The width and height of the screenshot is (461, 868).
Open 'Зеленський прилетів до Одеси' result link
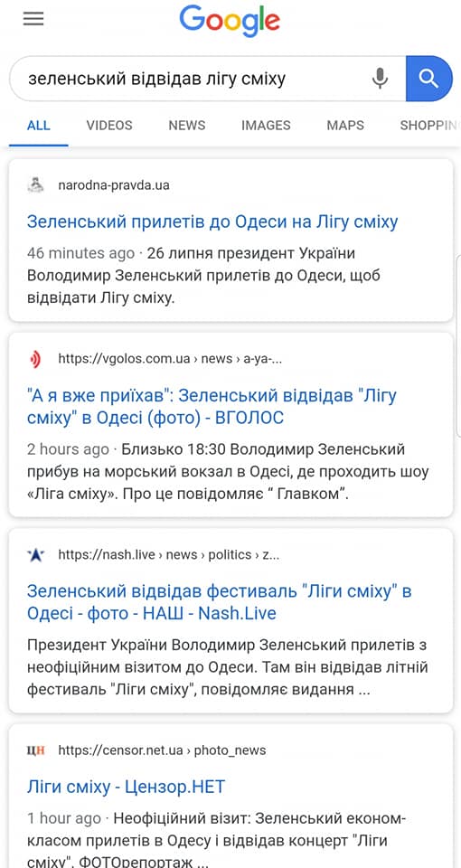(x=212, y=222)
